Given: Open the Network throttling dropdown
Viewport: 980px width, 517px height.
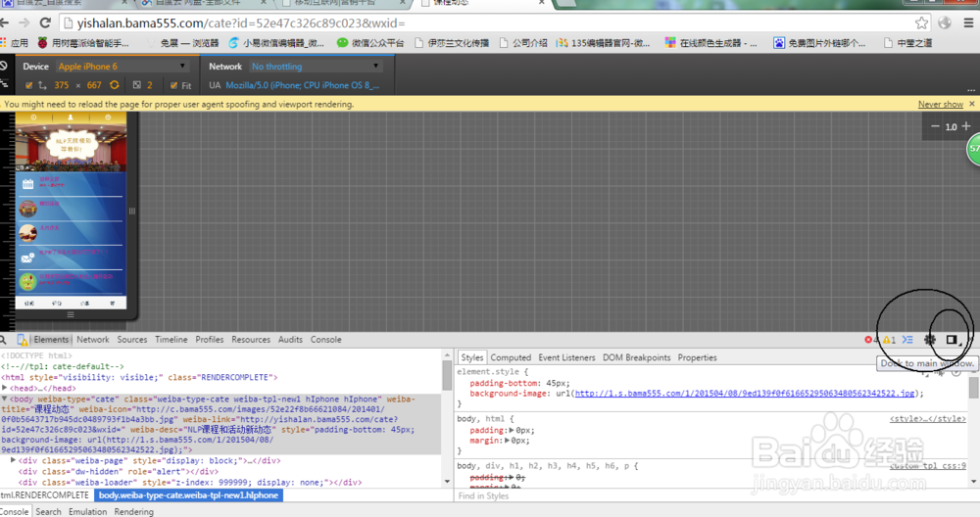Looking at the screenshot, I should [315, 67].
